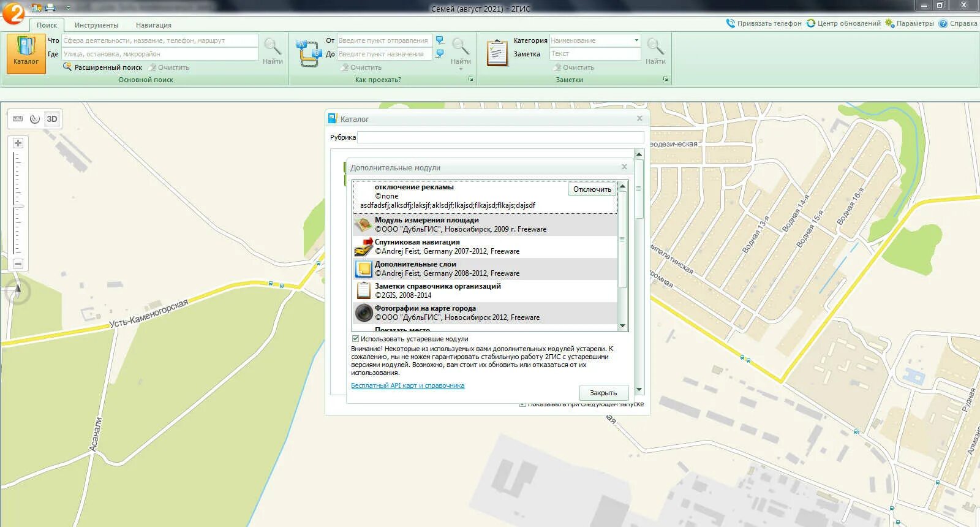
Task: Open Бесплатный API карт и справочника link
Action: point(407,385)
